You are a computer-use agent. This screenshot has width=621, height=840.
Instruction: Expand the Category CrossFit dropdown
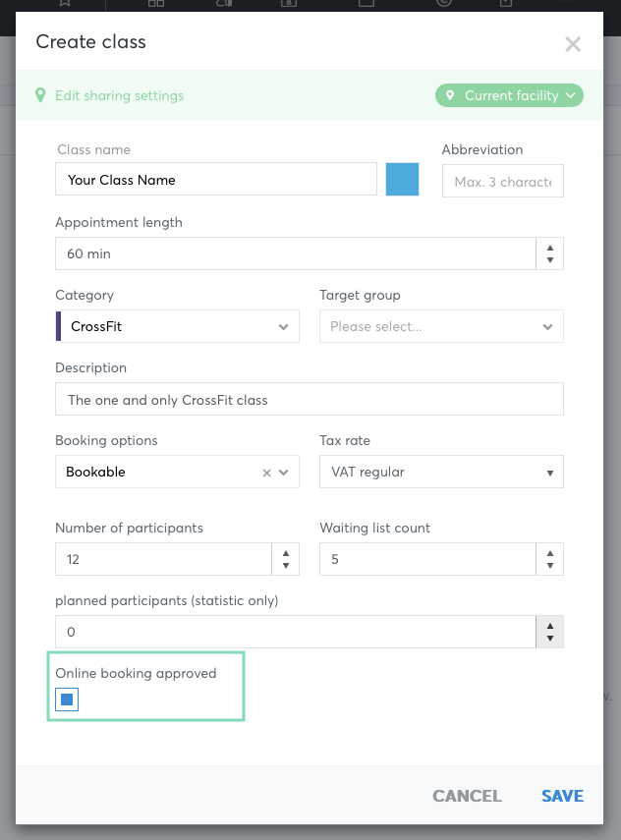click(x=177, y=326)
